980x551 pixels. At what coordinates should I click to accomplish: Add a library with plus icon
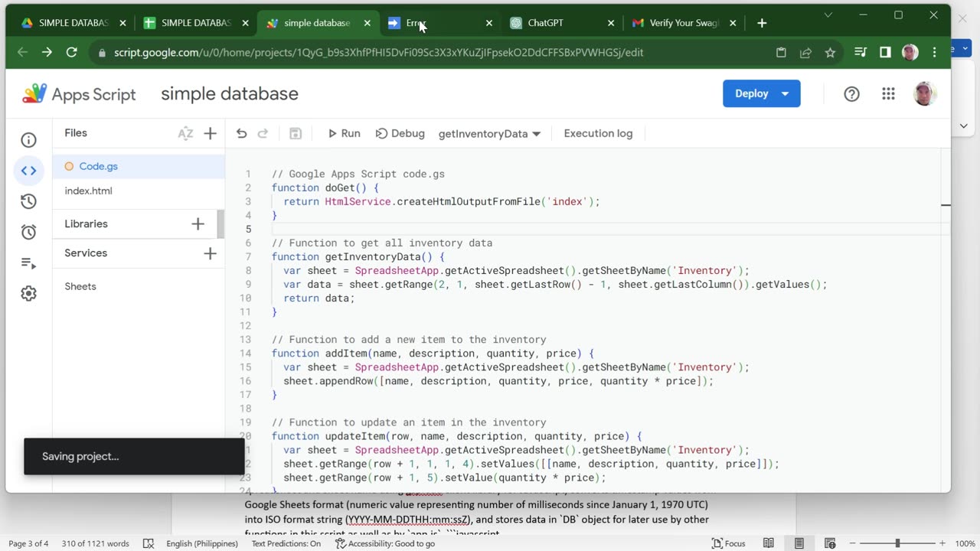198,223
